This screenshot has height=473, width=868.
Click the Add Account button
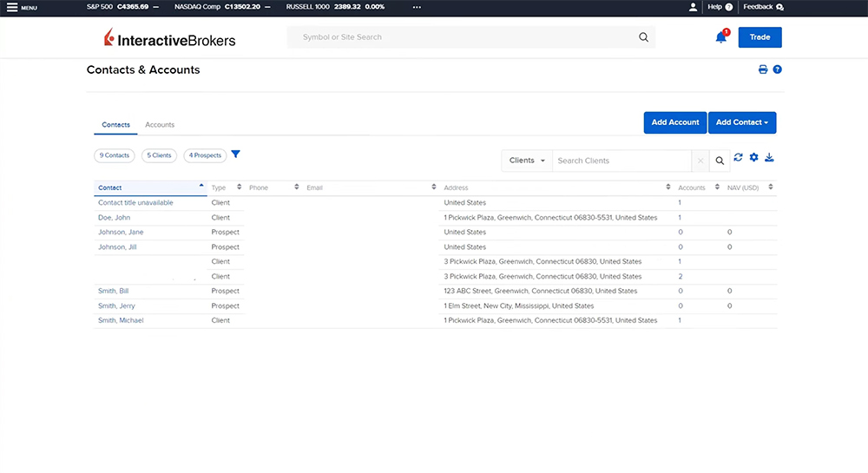click(675, 122)
